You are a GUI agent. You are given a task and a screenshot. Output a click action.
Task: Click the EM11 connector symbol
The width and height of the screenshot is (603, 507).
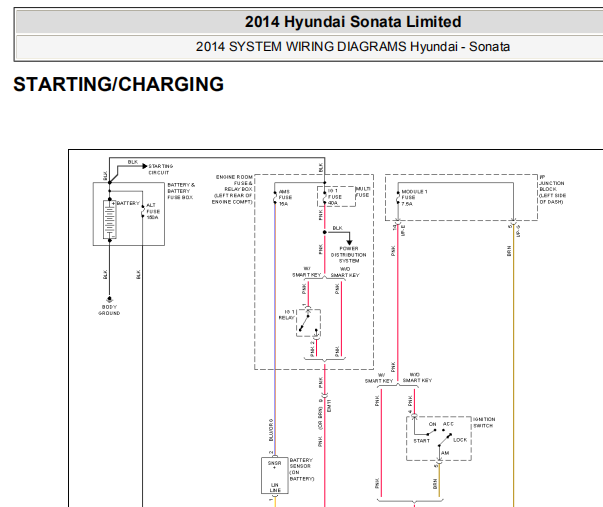tap(325, 396)
